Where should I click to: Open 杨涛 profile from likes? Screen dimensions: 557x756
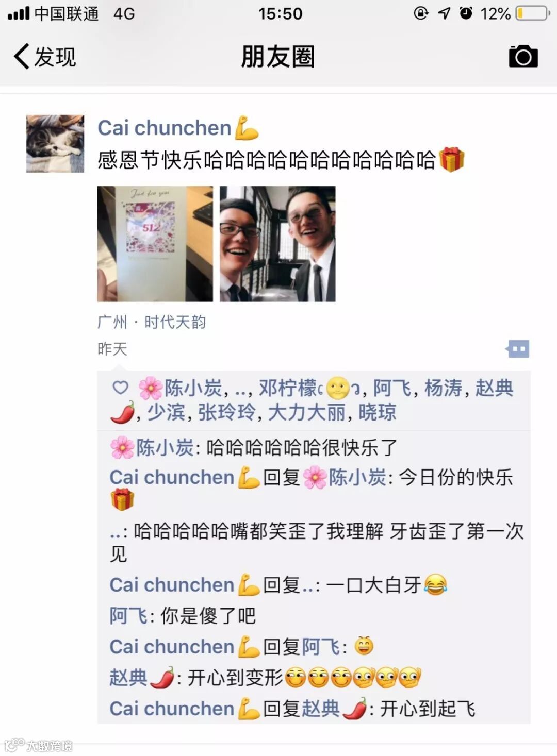443,388
